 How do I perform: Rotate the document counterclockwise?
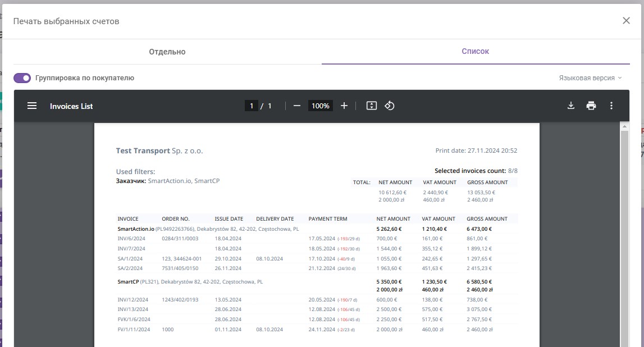coord(390,106)
